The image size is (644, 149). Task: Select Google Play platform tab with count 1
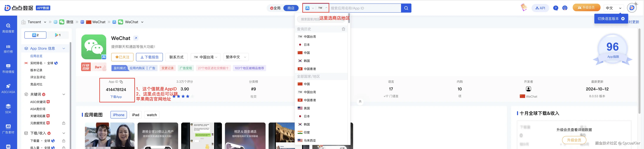58,35
